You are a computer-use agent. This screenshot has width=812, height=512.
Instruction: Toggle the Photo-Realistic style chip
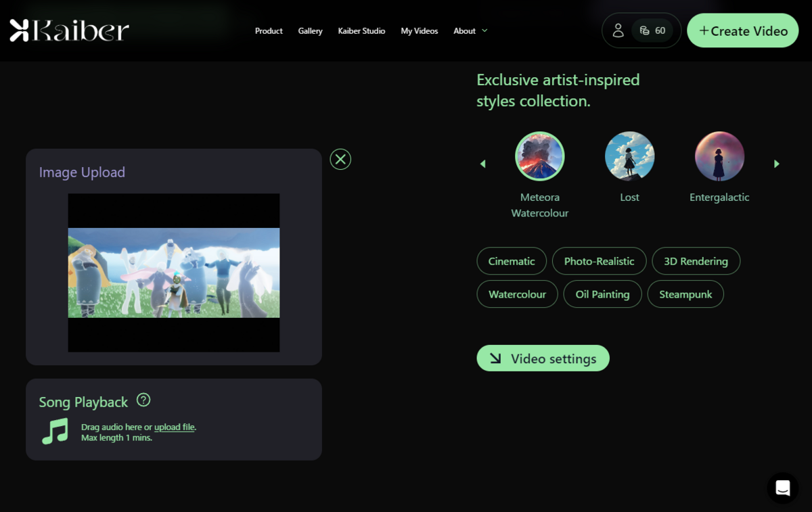600,261
